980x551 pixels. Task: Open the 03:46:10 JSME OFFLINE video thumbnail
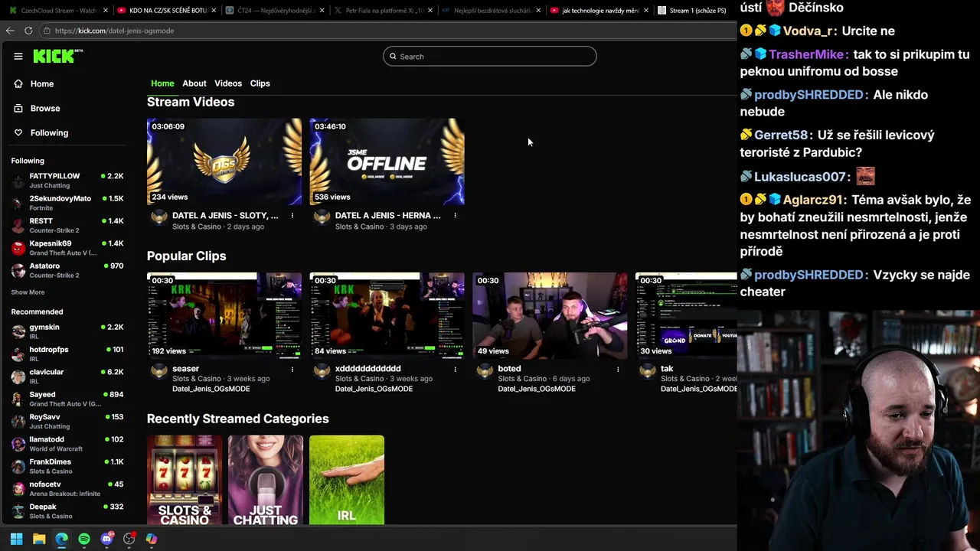(x=387, y=161)
